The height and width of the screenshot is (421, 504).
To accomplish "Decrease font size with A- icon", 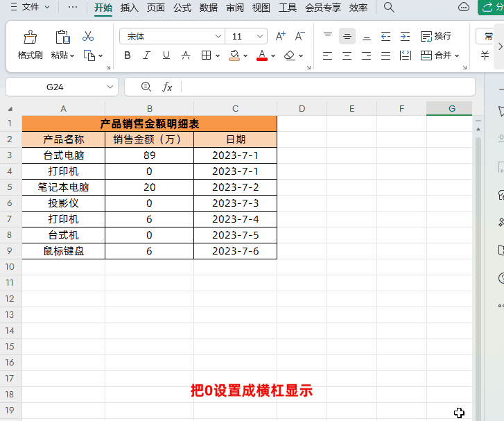I will (300, 36).
